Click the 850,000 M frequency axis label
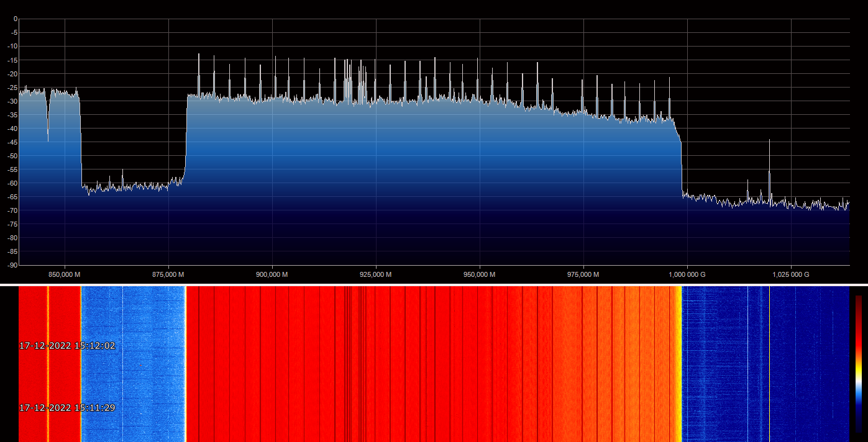Image resolution: width=868 pixels, height=442 pixels. 65,274
